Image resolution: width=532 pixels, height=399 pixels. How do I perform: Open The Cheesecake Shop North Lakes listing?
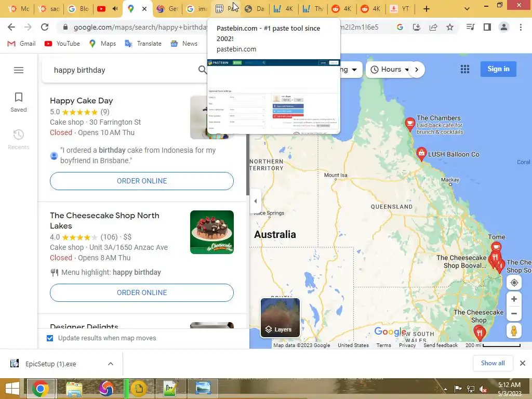click(104, 220)
